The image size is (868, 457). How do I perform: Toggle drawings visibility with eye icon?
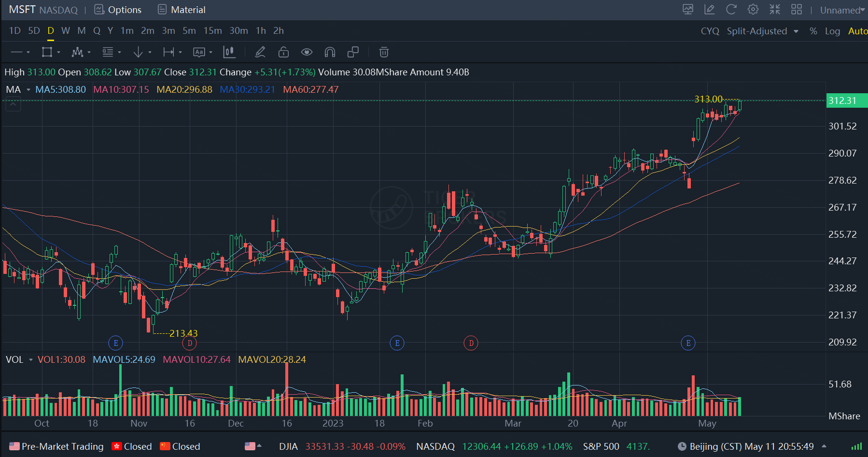307,52
